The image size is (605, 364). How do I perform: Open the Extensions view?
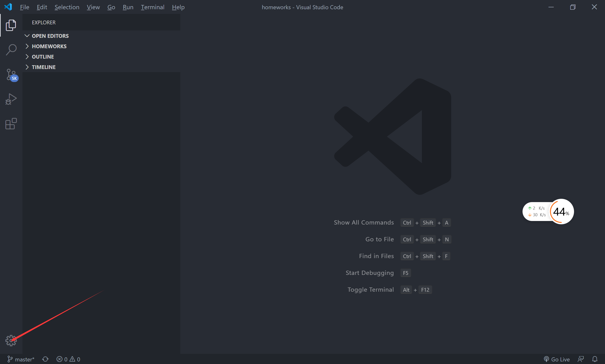[11, 124]
